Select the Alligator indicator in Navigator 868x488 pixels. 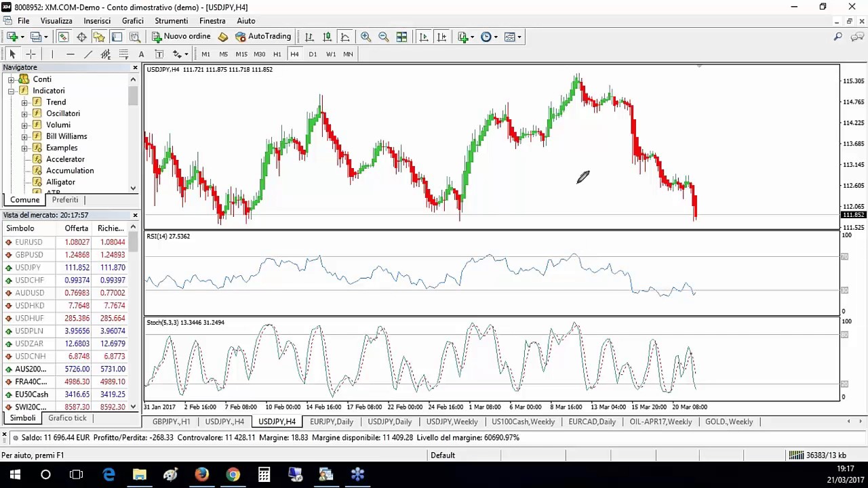60,182
